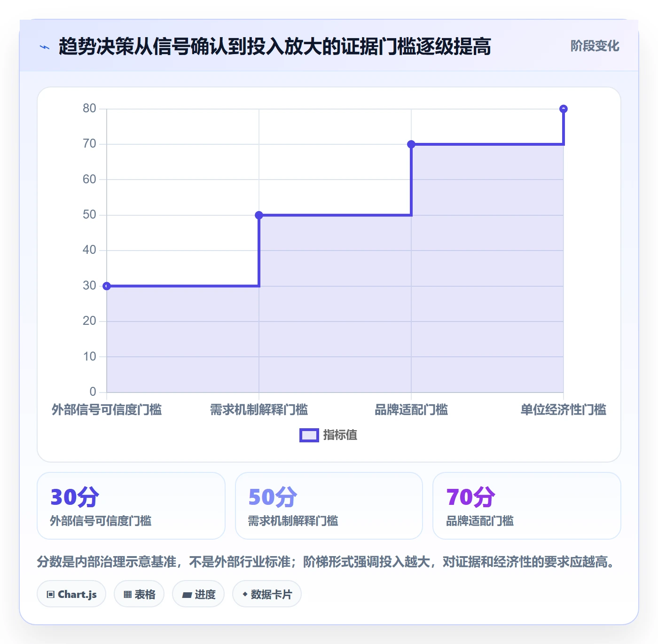Click the data point at value 30
Viewport: 658px width, 644px height.
point(107,286)
